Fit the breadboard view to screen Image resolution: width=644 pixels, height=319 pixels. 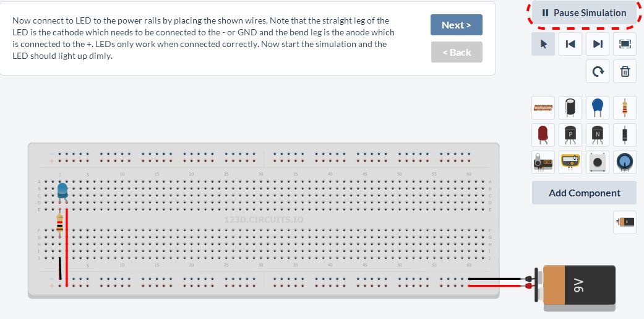point(625,44)
